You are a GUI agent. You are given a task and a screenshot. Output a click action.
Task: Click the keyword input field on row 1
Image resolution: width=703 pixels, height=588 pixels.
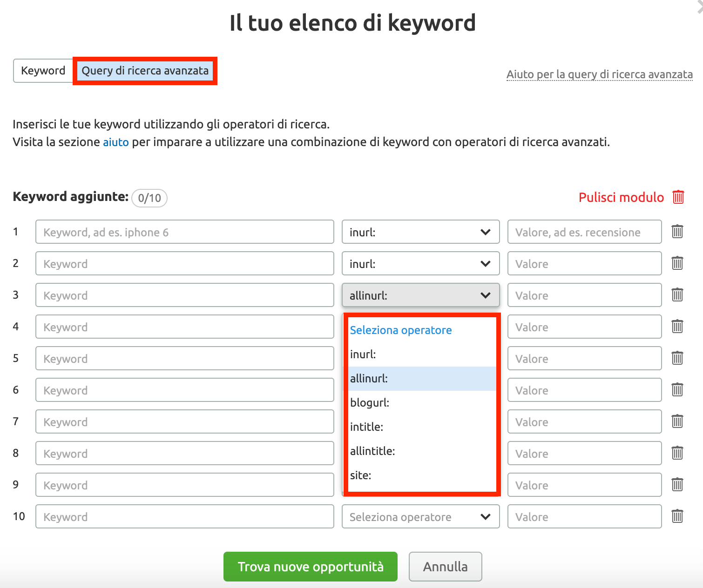(x=184, y=232)
